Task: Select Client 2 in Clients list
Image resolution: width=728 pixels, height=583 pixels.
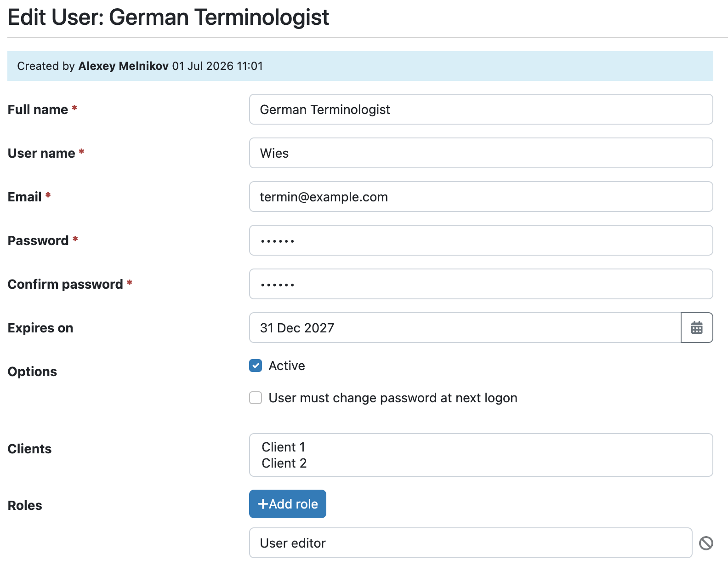Action: point(284,463)
